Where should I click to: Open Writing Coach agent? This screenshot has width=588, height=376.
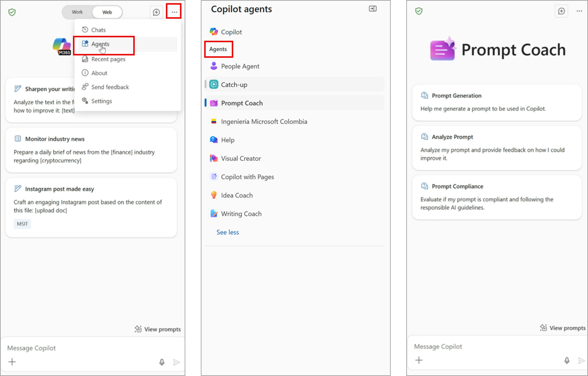click(x=294, y=214)
